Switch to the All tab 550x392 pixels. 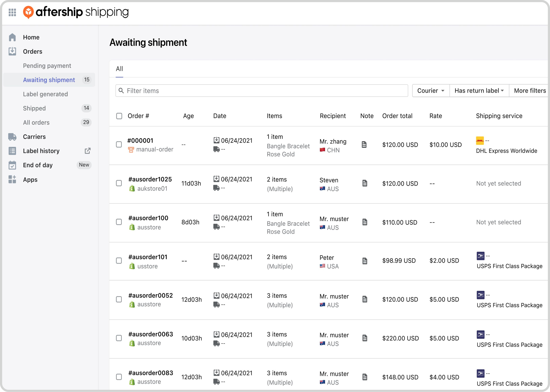click(x=119, y=69)
